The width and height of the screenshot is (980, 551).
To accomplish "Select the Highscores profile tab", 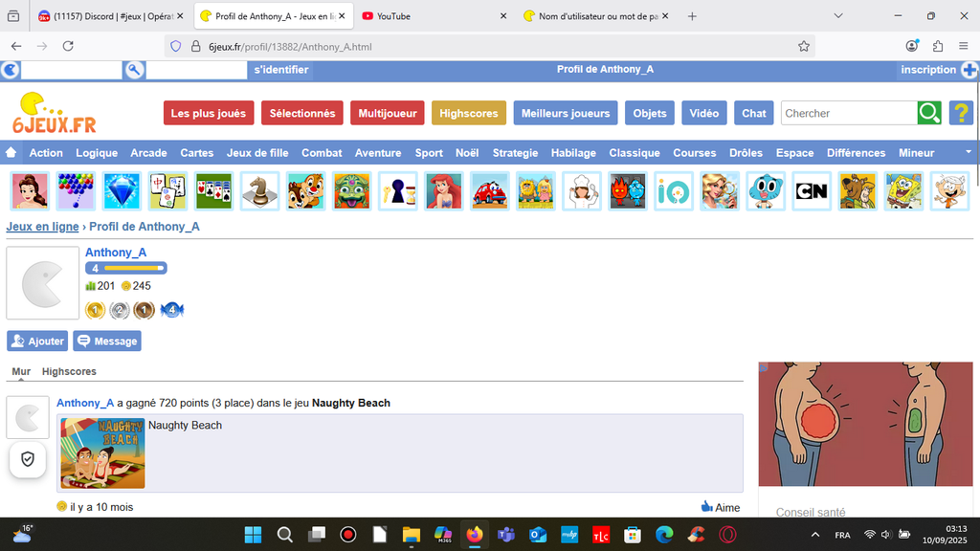I will (x=69, y=372).
